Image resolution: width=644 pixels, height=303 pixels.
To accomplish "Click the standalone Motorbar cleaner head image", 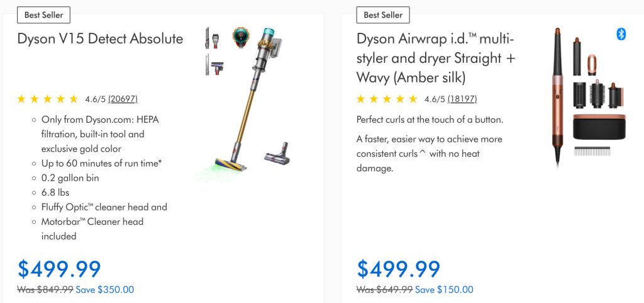I will pyautogui.click(x=276, y=151).
